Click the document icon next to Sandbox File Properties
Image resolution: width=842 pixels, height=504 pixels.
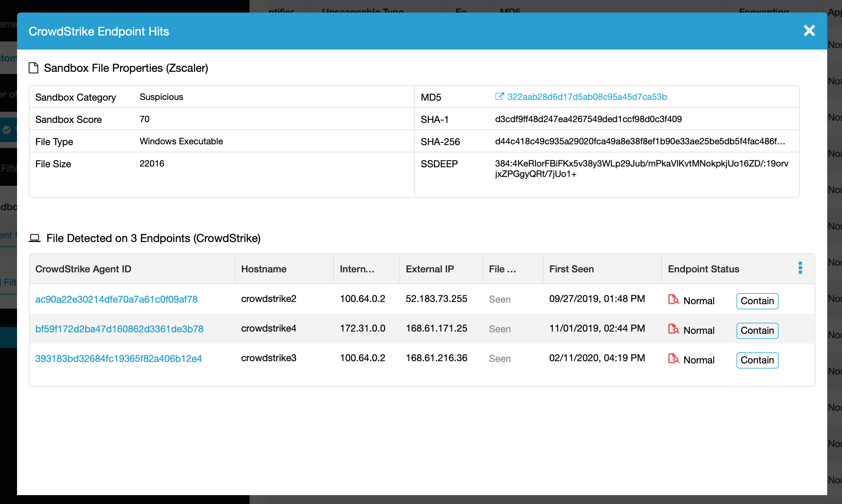[x=34, y=68]
